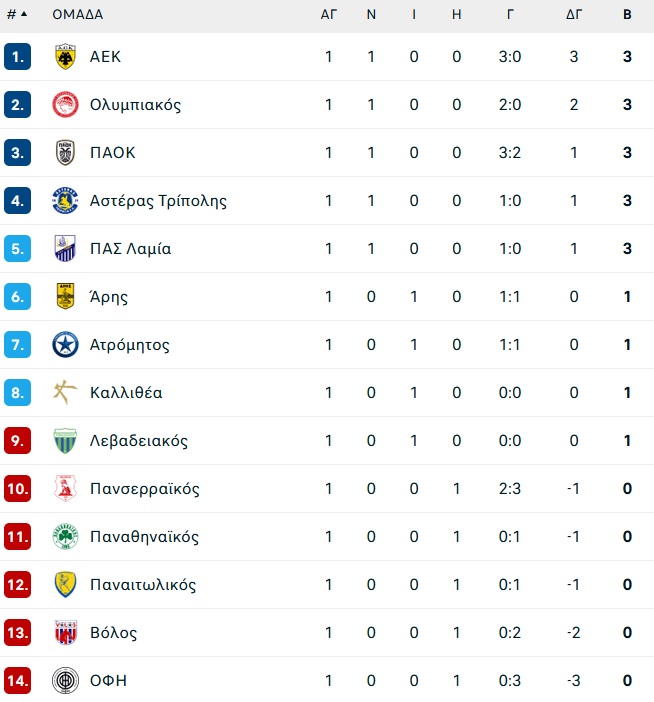The image size is (654, 702).
Task: Click the Olympiacos red circular logo
Action: pyautogui.click(x=65, y=105)
